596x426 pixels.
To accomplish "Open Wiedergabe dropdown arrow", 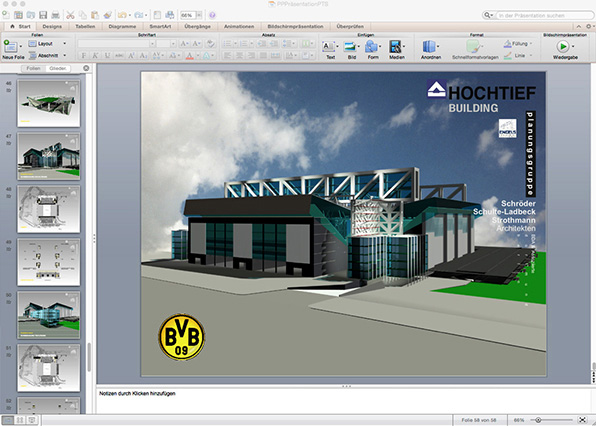I will click(x=573, y=47).
